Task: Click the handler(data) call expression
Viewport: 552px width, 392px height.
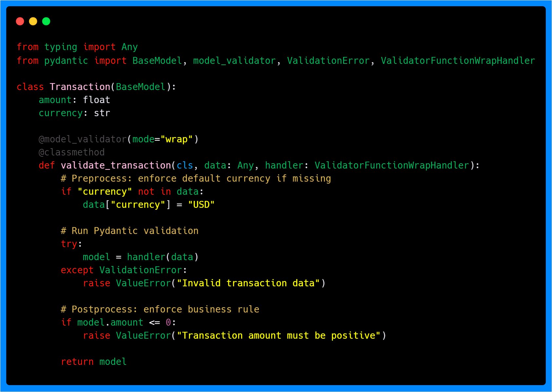Action: point(163,257)
